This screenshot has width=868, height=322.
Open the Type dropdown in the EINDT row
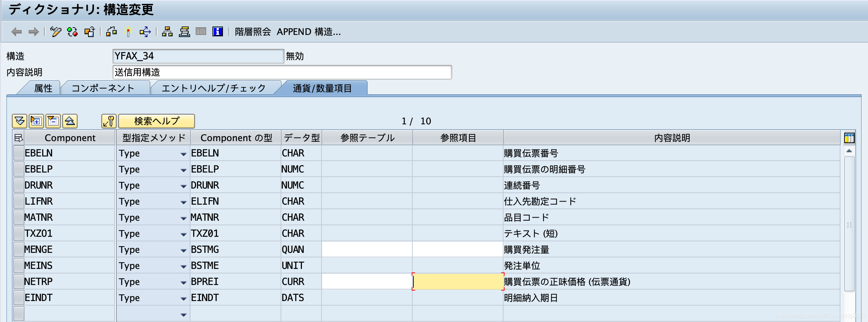pyautogui.click(x=183, y=299)
